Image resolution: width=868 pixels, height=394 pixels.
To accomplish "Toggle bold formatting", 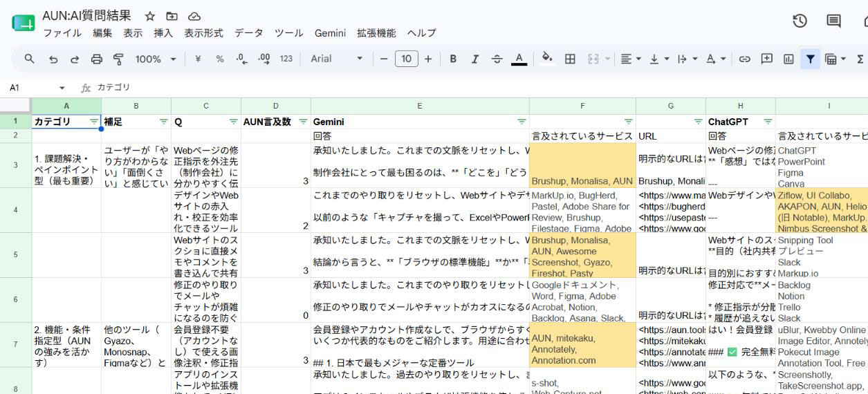I will click(x=453, y=59).
